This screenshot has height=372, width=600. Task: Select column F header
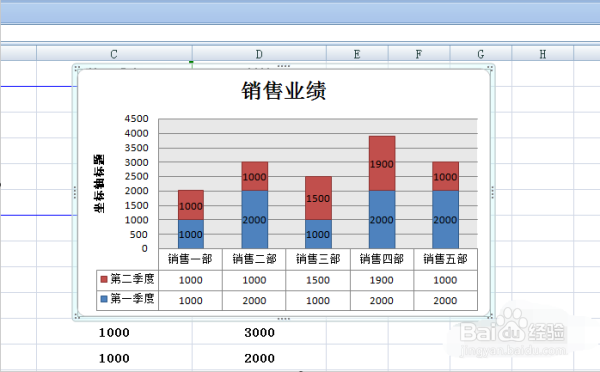coord(419,54)
